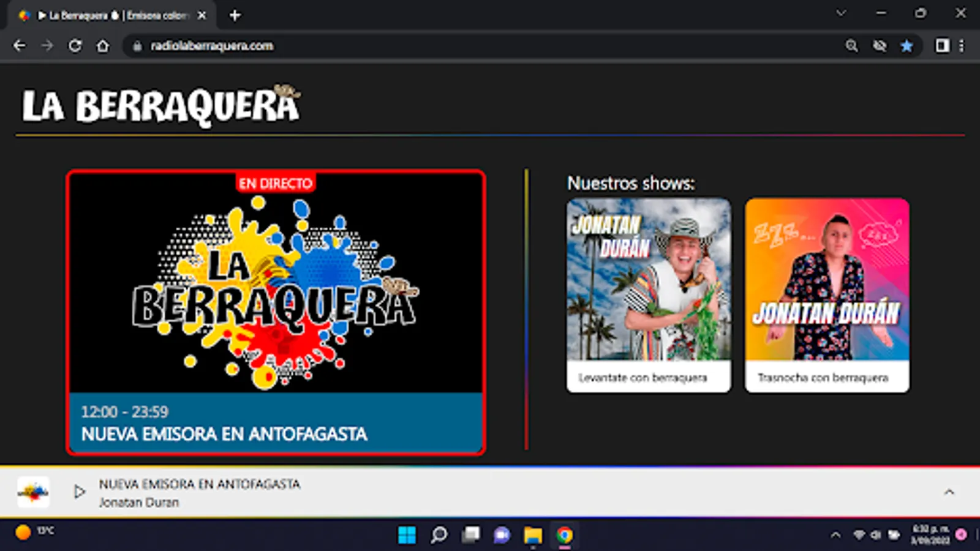This screenshot has width=980, height=551.
Task: Select the 12:00 - 23:59 schedule text
Action: 125,411
